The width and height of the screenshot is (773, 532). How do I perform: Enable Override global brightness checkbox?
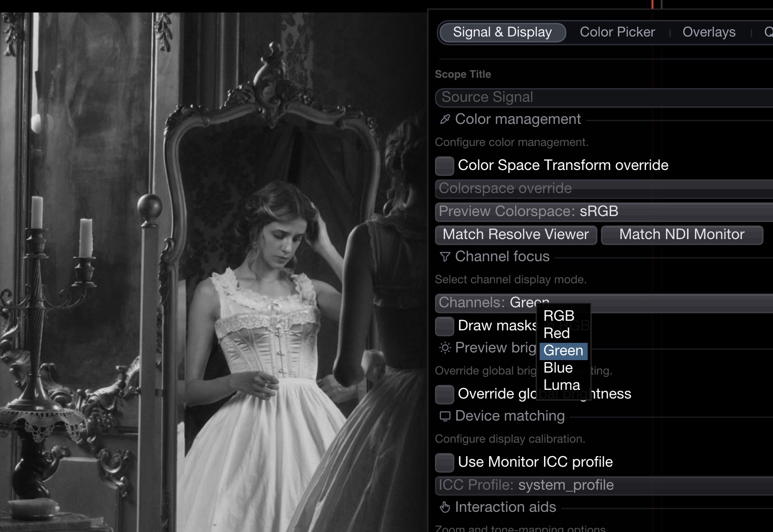point(445,394)
